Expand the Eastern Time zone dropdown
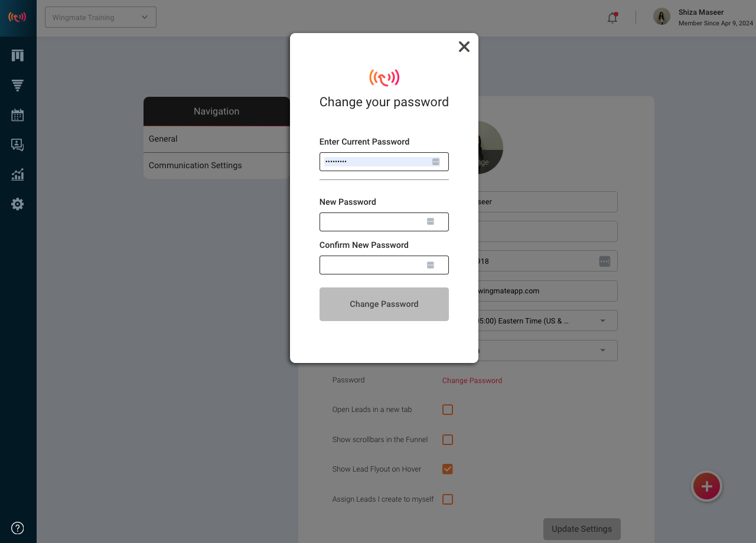 click(545, 320)
